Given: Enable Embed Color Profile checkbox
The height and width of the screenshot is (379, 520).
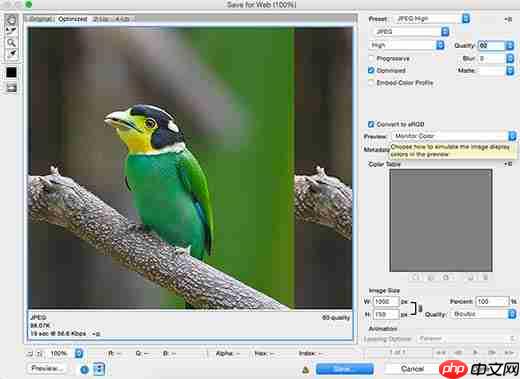Looking at the screenshot, I should [x=371, y=83].
